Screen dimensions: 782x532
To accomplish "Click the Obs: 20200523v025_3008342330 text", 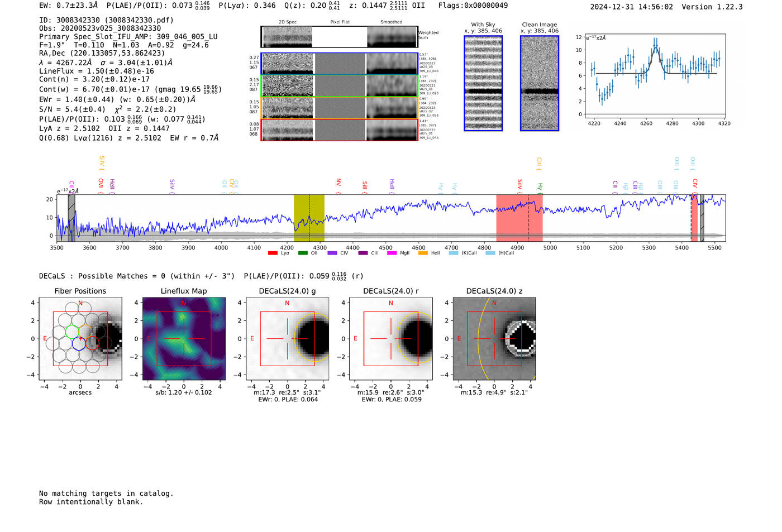I will [x=100, y=28].
